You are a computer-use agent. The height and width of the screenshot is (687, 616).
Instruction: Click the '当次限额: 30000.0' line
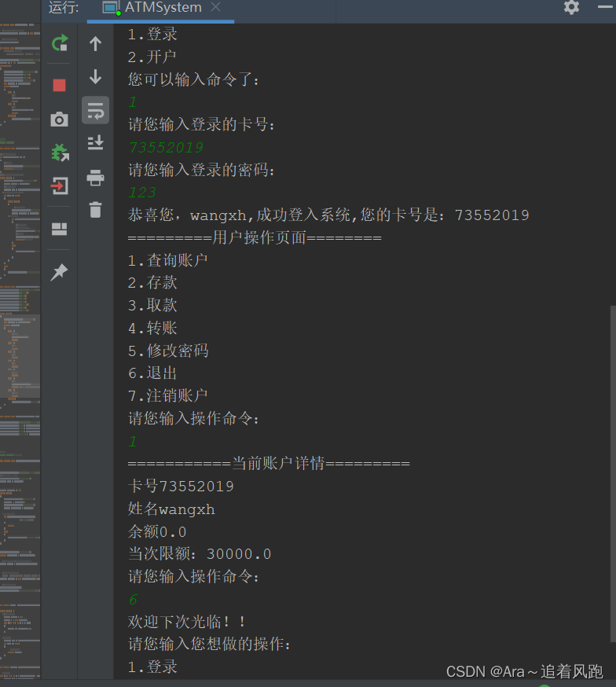200,554
